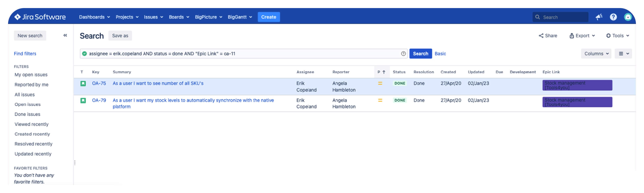
Task: Open the BigGantt menu
Action: (x=240, y=17)
